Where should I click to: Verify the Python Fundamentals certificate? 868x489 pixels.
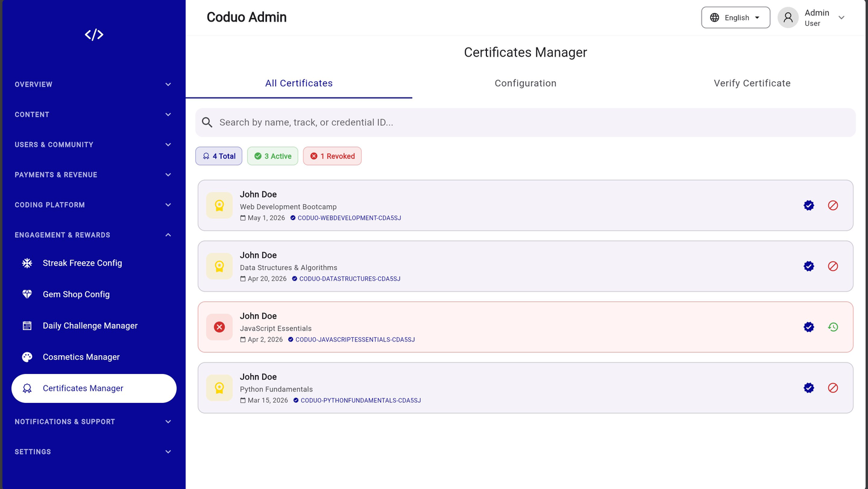click(x=809, y=388)
